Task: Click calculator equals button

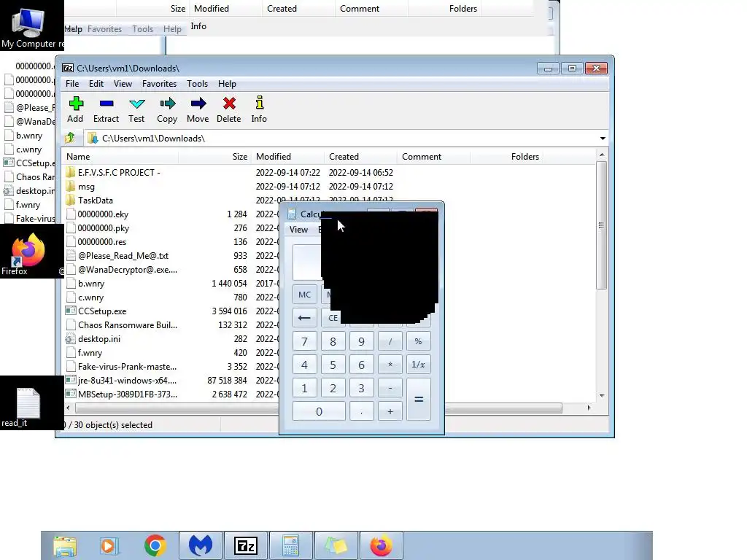Action: 419,400
